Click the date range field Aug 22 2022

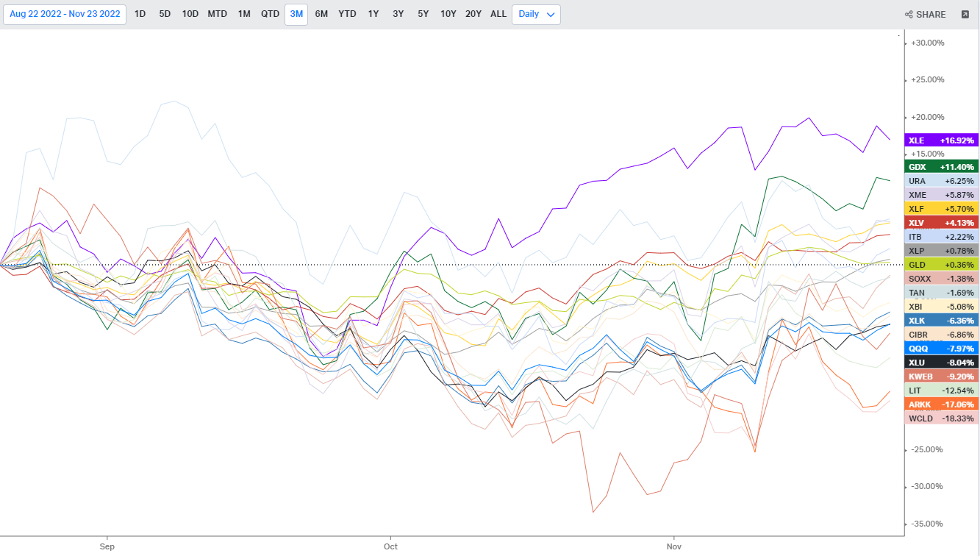coord(65,15)
